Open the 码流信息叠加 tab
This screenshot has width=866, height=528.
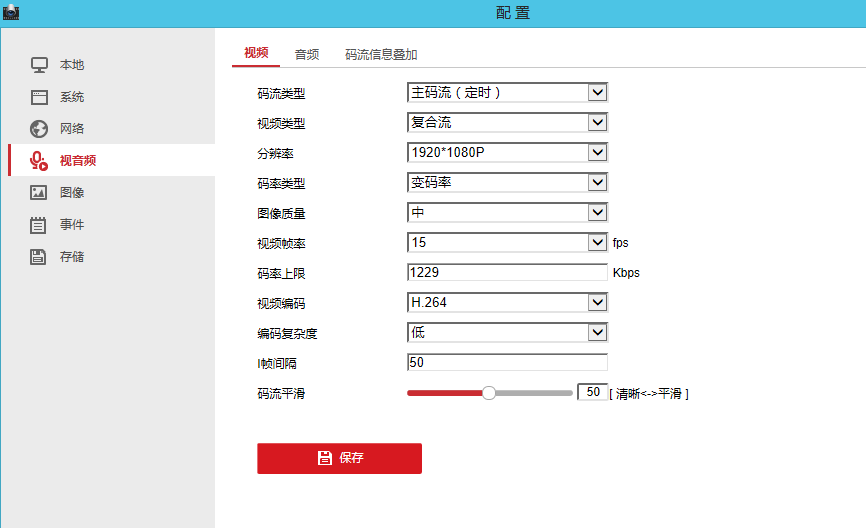pos(381,55)
